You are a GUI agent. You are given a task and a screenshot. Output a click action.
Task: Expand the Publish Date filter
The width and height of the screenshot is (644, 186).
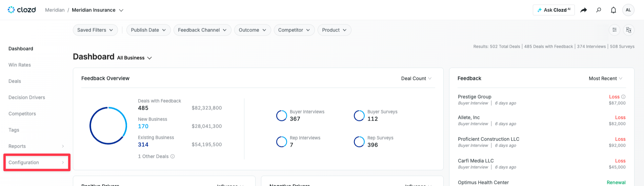coord(148,30)
